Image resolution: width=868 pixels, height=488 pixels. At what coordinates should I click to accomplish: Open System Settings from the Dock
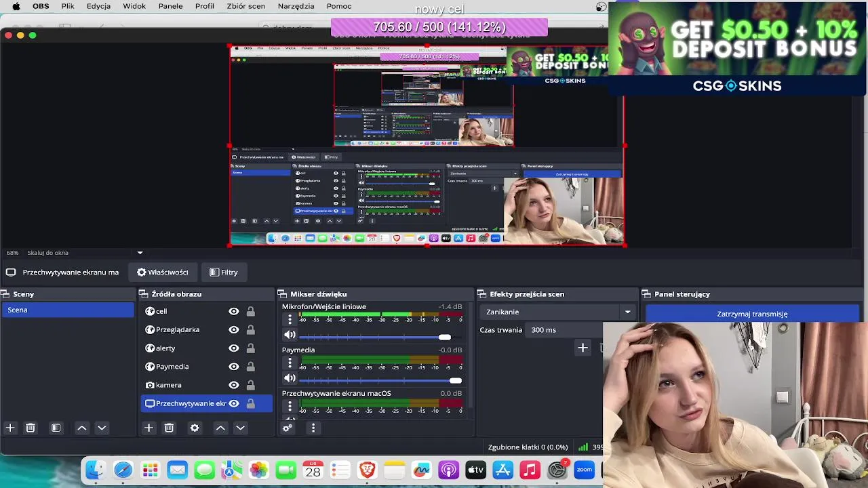557,470
